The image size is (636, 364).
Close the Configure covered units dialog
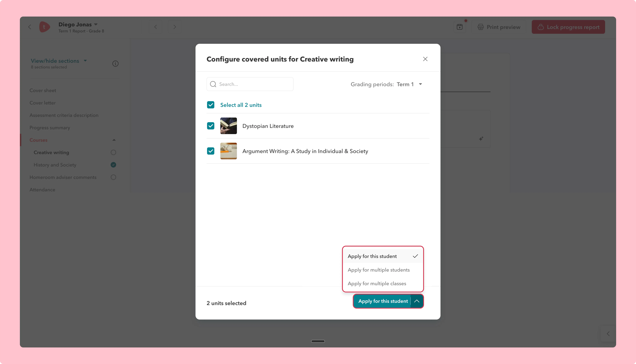[425, 59]
